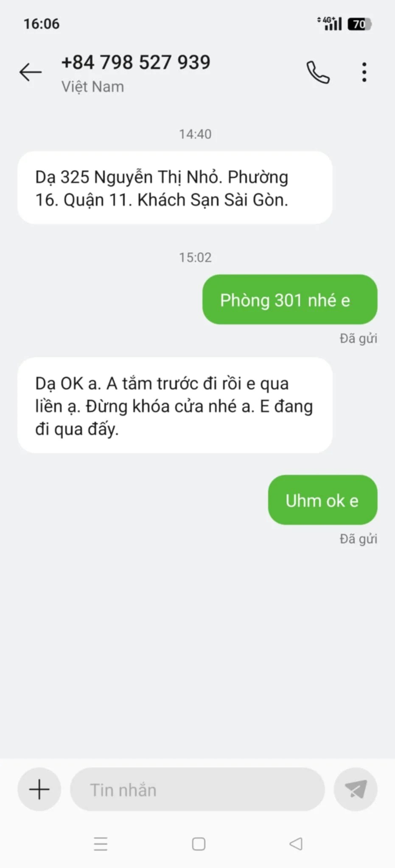
Task: Select the Uhm ok e bubble
Action: (323, 500)
